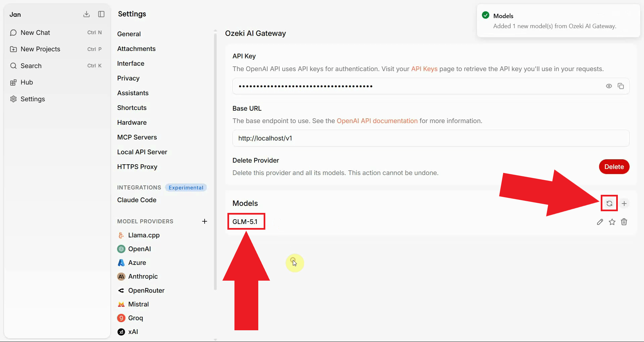
Task: Refresh the Ozeki AI Gateway model list
Action: coord(609,203)
